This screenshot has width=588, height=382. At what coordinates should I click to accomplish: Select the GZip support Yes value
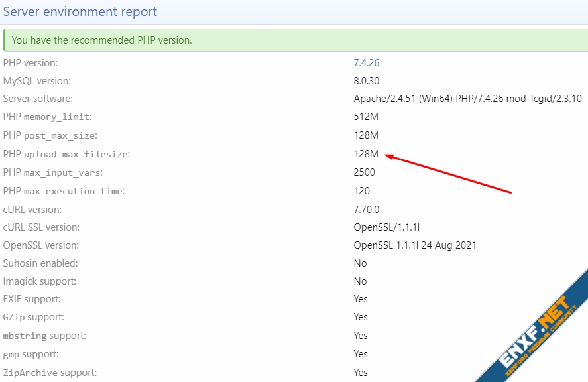point(361,317)
